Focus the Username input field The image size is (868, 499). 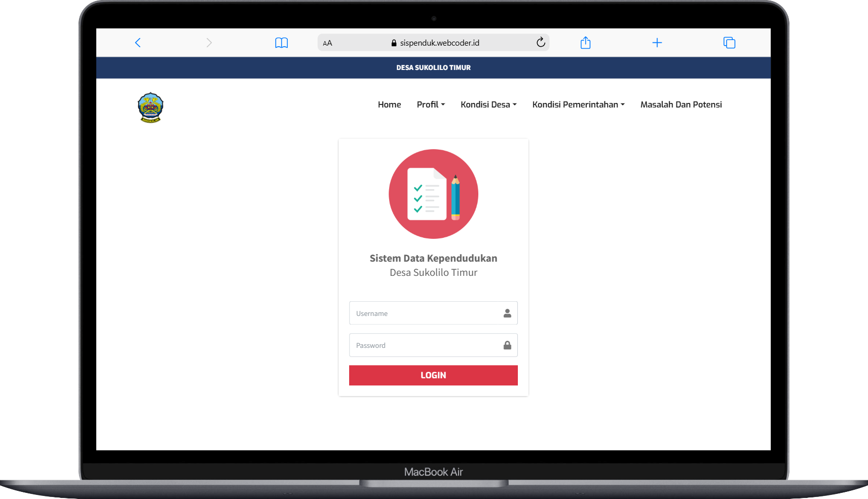coord(433,313)
